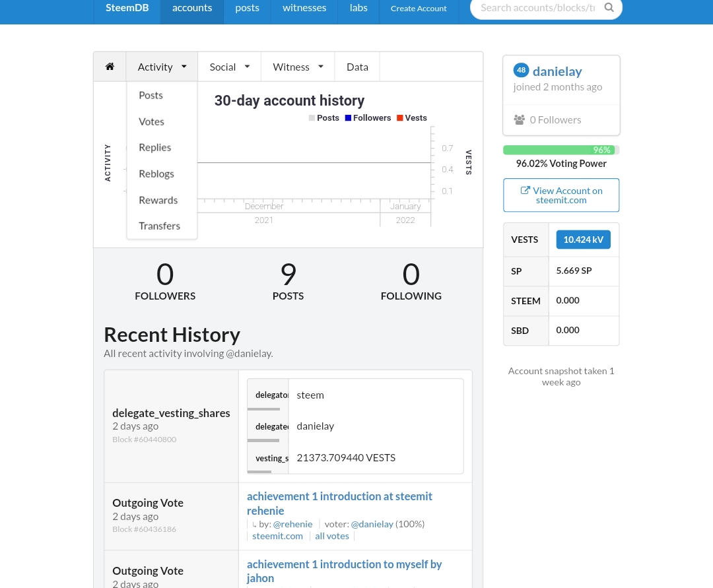Click delegate_vesting_shares operation label
Image resolution: width=713 pixels, height=588 pixels.
(x=171, y=413)
